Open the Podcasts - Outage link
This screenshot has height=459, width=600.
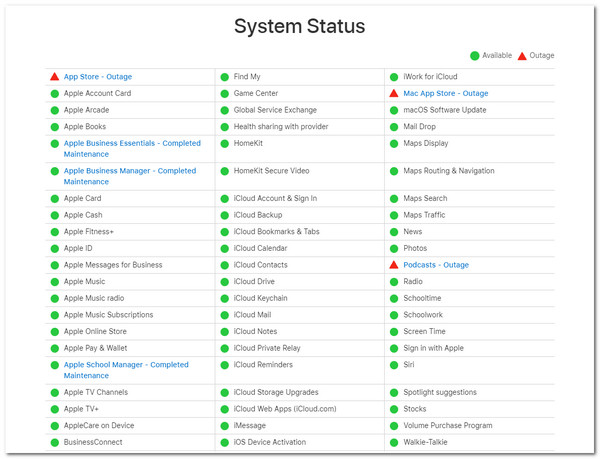coord(436,265)
